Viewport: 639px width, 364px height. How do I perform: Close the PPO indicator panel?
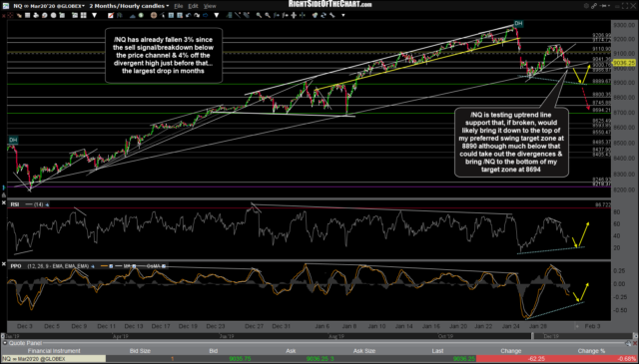pyautogui.click(x=4, y=264)
